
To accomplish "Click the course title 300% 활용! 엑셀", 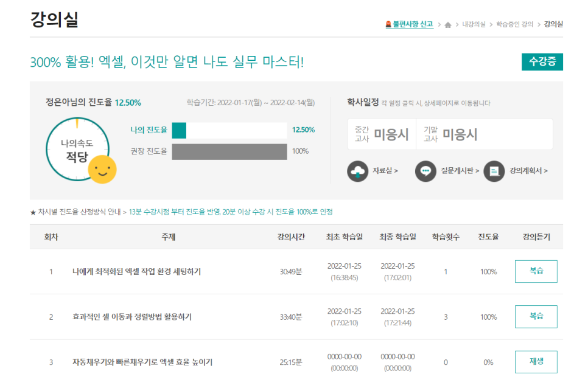I will click(x=167, y=62).
